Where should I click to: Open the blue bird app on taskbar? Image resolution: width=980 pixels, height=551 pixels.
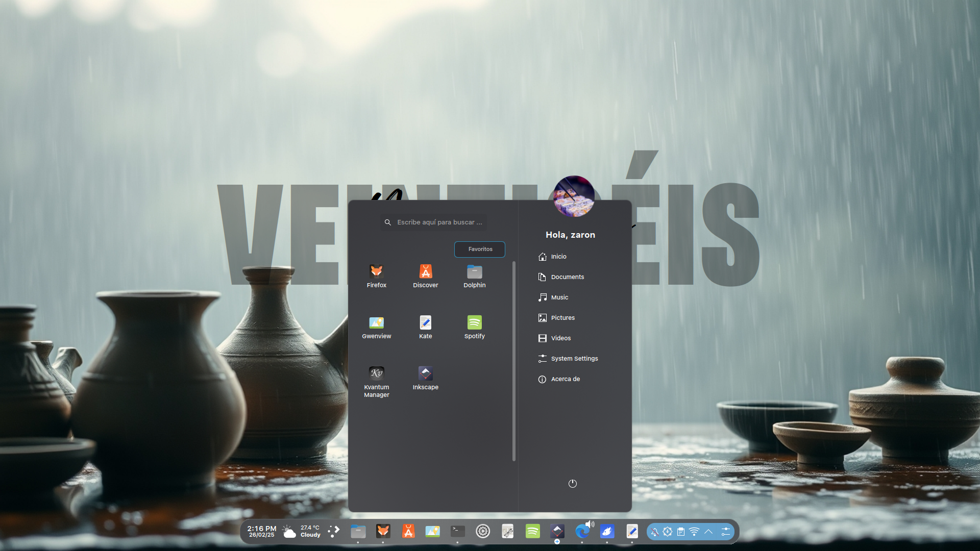click(607, 532)
